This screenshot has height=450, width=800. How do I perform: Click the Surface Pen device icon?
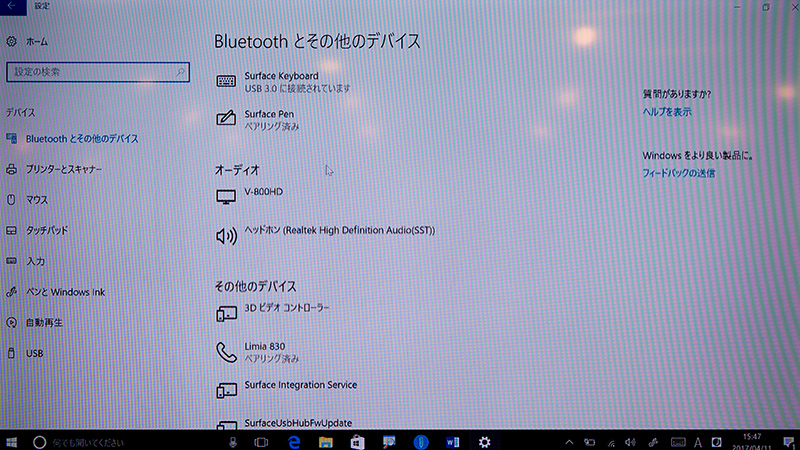pyautogui.click(x=226, y=118)
